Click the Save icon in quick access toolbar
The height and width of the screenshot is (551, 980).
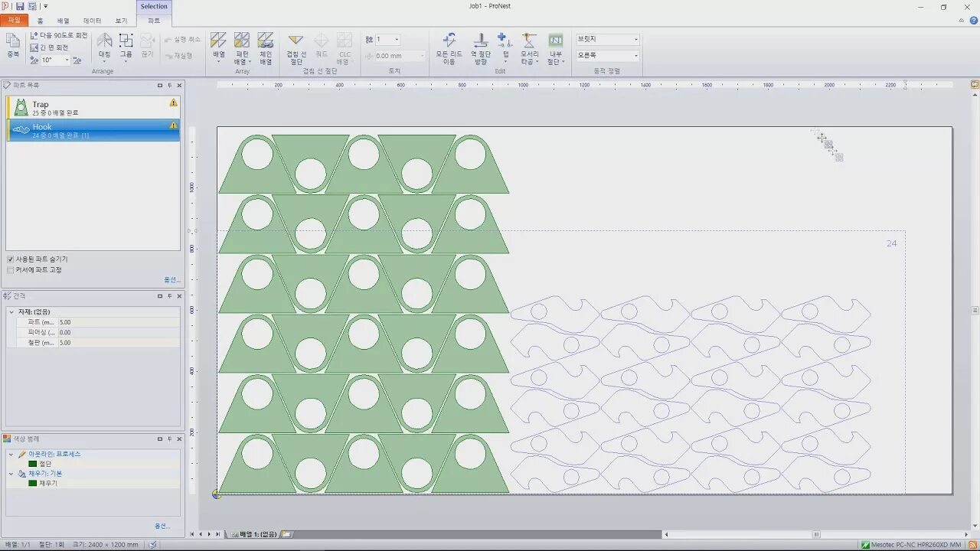pos(20,6)
